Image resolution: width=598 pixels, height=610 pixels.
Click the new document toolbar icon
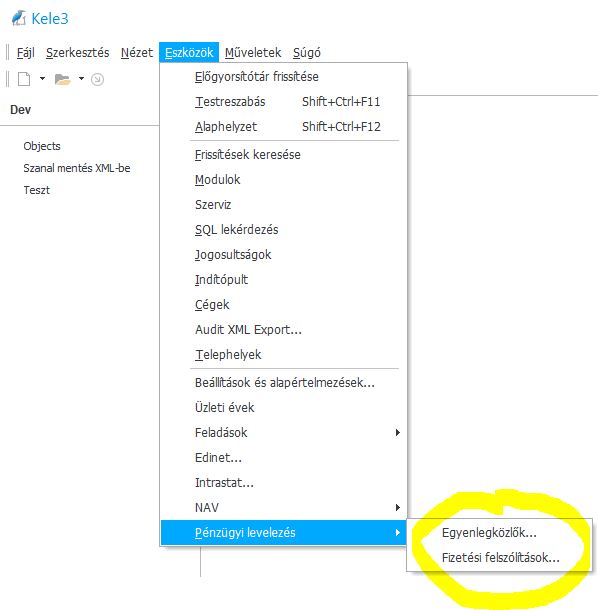coord(24,79)
